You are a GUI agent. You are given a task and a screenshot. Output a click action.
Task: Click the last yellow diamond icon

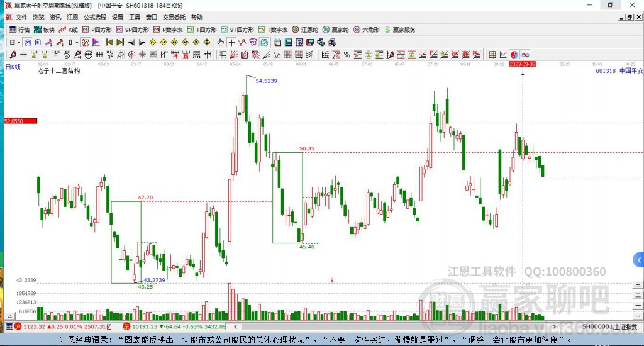pyautogui.click(x=207, y=42)
